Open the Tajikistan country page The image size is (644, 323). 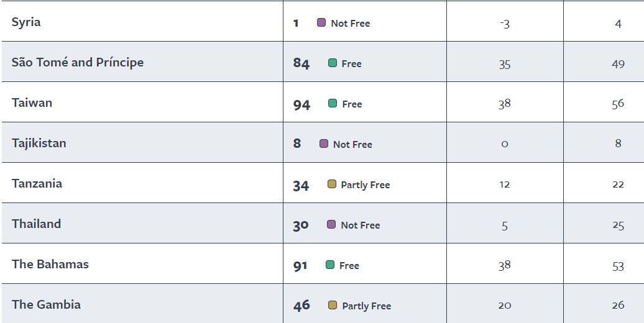click(x=39, y=143)
